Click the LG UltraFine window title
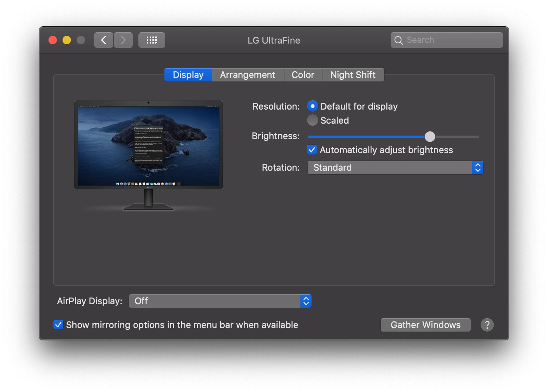 point(274,40)
